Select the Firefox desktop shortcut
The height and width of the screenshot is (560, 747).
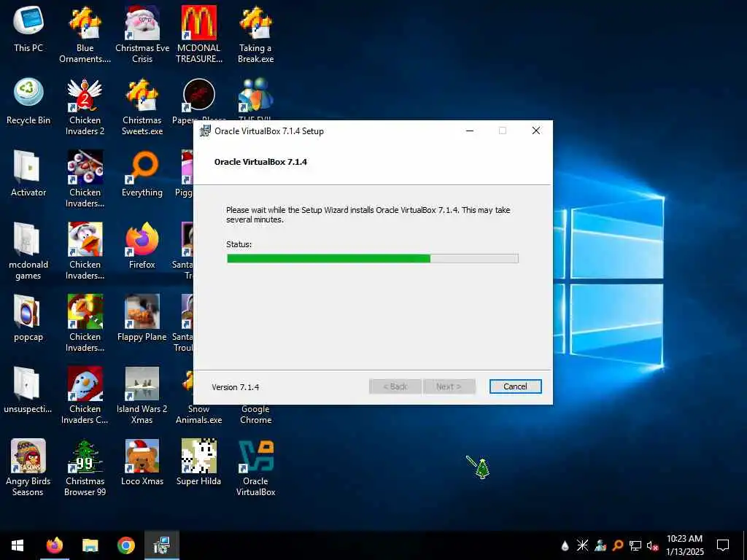click(142, 246)
